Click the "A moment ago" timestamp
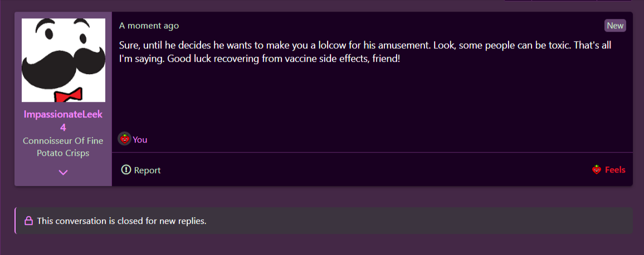Image resolution: width=644 pixels, height=255 pixels. tap(149, 26)
